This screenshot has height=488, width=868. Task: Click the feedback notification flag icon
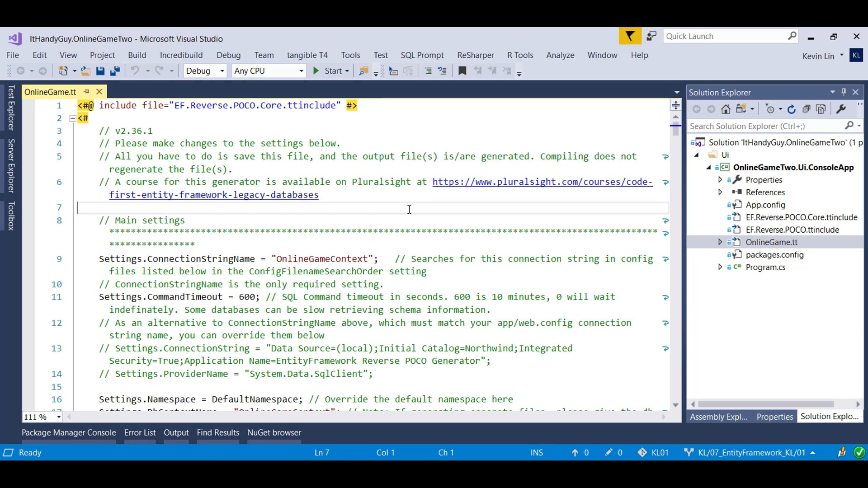tap(630, 36)
